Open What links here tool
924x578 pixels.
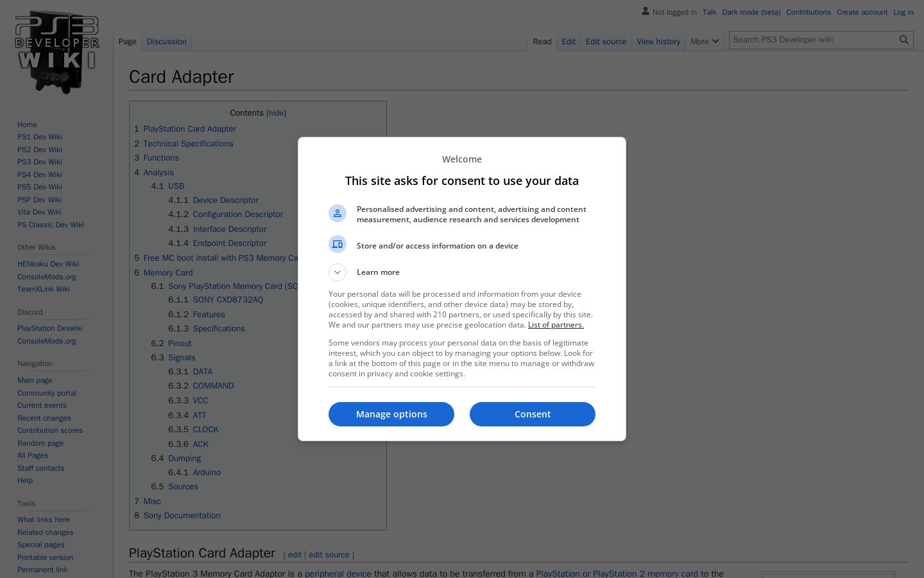click(x=44, y=520)
